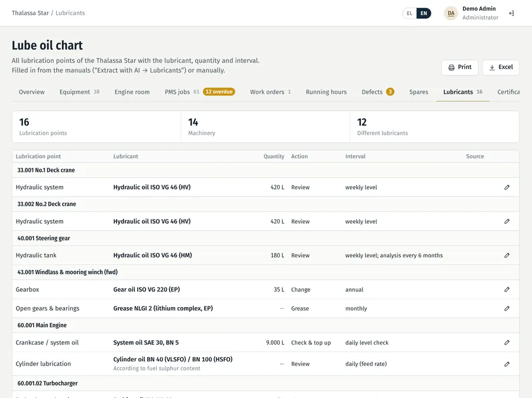Export the chart to Excel
The height and width of the screenshot is (398, 532).
(501, 67)
